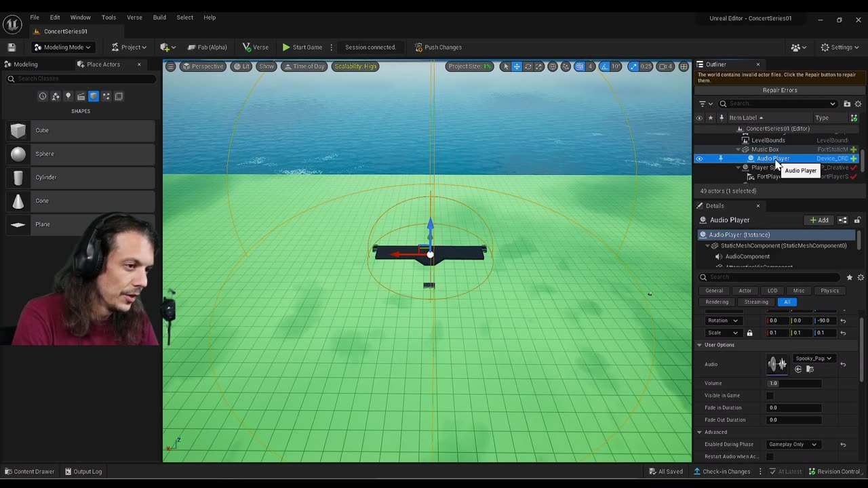Activate the rotate tool in viewport
Screen dimensions: 868x488
point(528,66)
